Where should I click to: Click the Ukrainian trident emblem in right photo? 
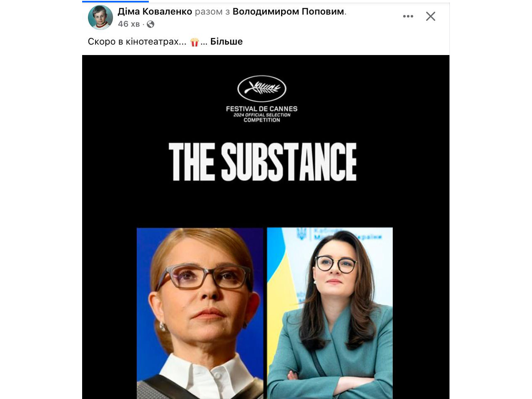point(301,234)
